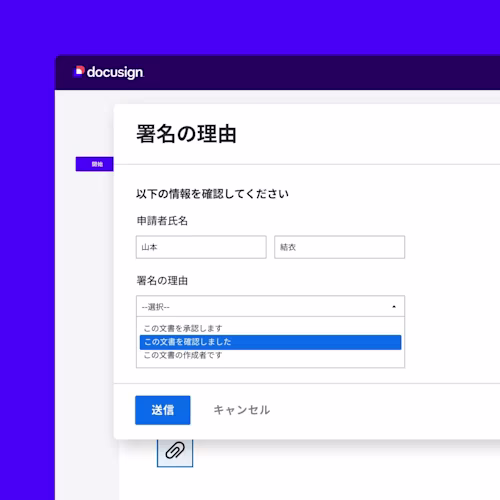The width and height of the screenshot is (500, 500).
Task: Click the キャンセル link
Action: click(x=242, y=410)
